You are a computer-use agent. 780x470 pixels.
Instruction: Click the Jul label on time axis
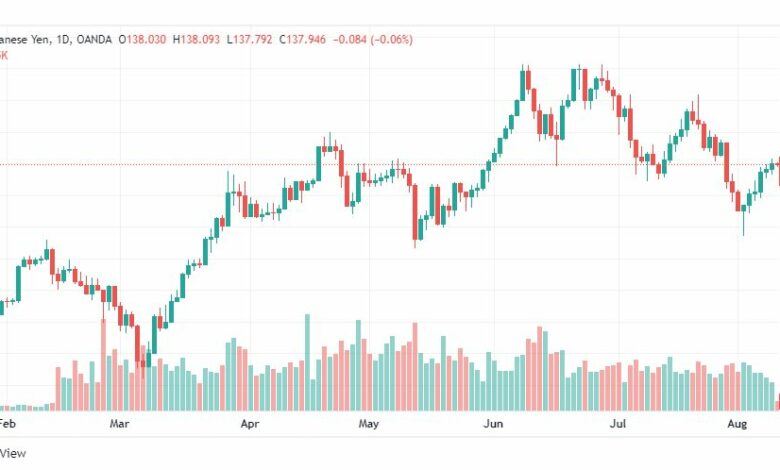(x=618, y=424)
